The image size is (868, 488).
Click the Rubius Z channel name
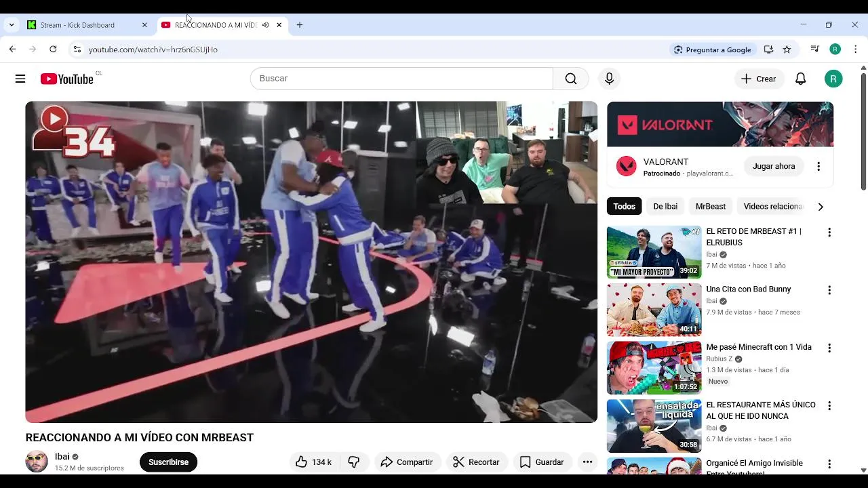click(719, 359)
